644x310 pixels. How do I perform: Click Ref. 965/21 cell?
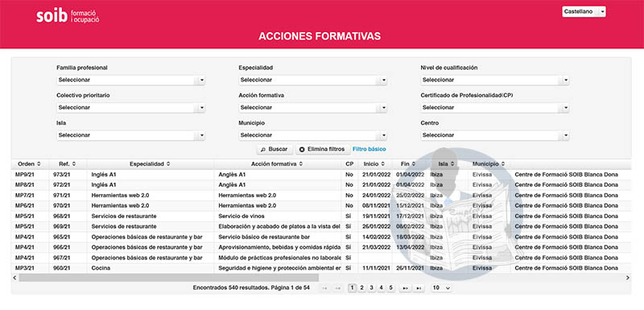point(68,237)
